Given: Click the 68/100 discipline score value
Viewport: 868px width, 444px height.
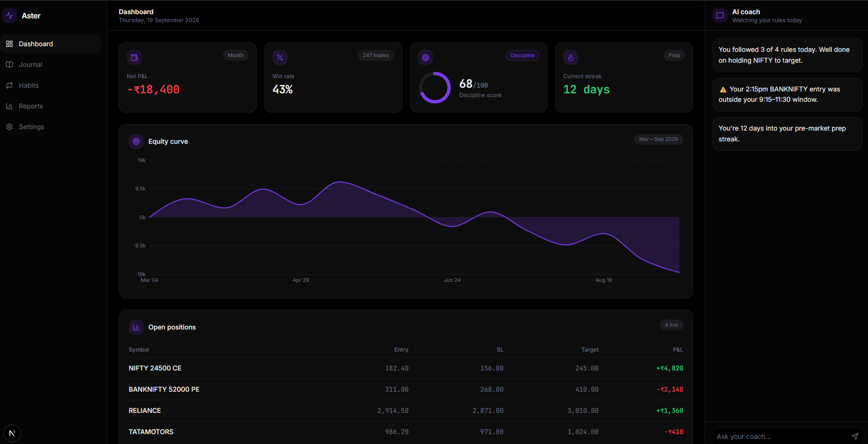Looking at the screenshot, I should (474, 84).
